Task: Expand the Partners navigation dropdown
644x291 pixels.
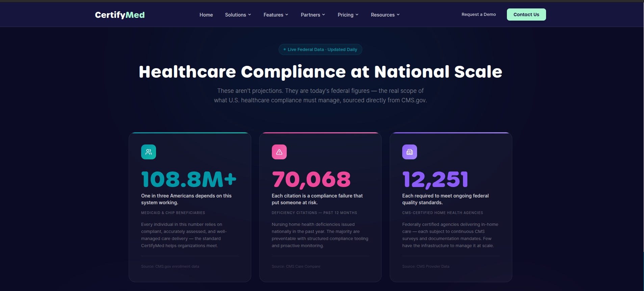Action: click(x=313, y=15)
